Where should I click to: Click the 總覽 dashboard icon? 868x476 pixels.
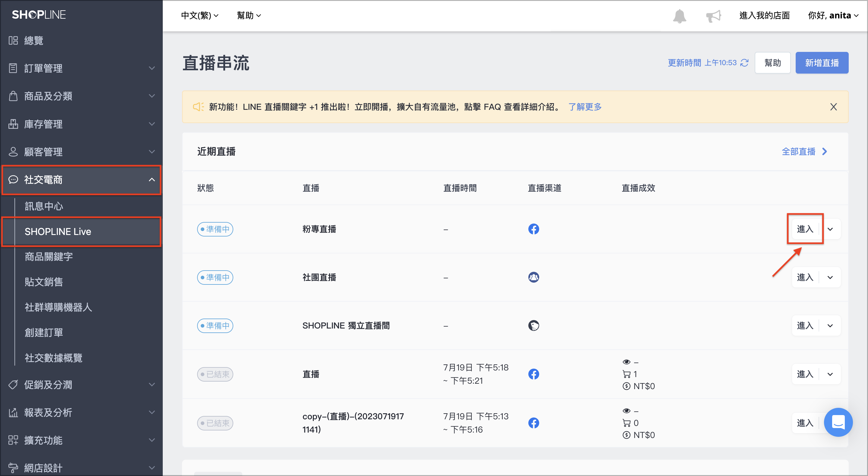click(x=13, y=40)
